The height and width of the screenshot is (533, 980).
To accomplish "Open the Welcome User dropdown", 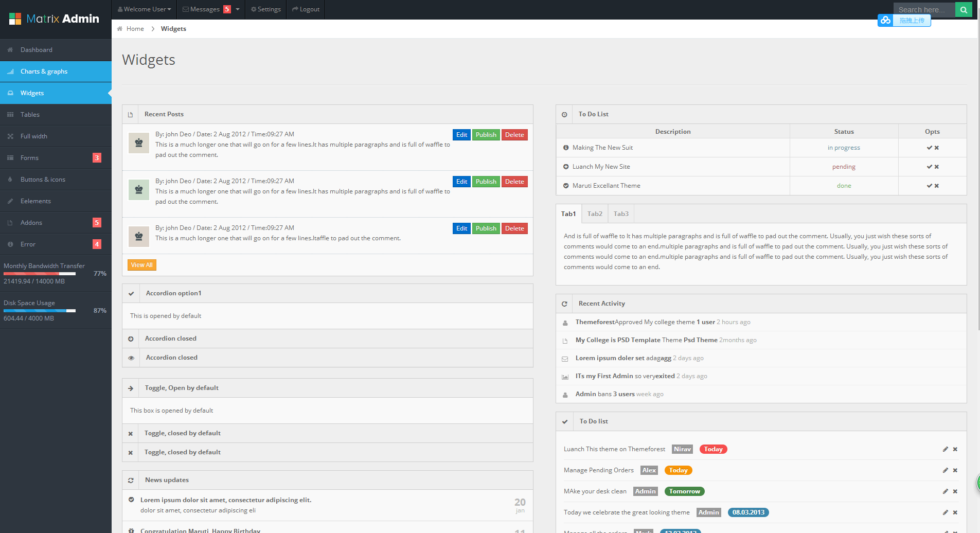I will (x=144, y=9).
